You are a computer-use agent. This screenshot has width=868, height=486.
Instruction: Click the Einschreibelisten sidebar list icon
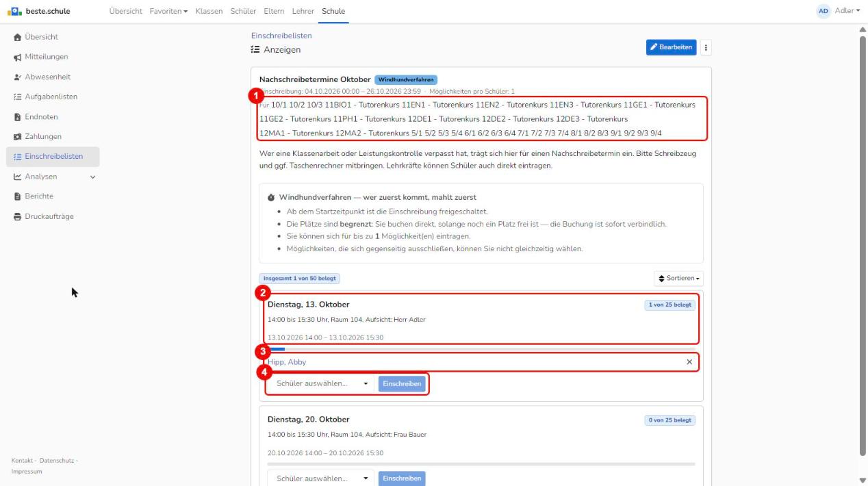point(16,157)
